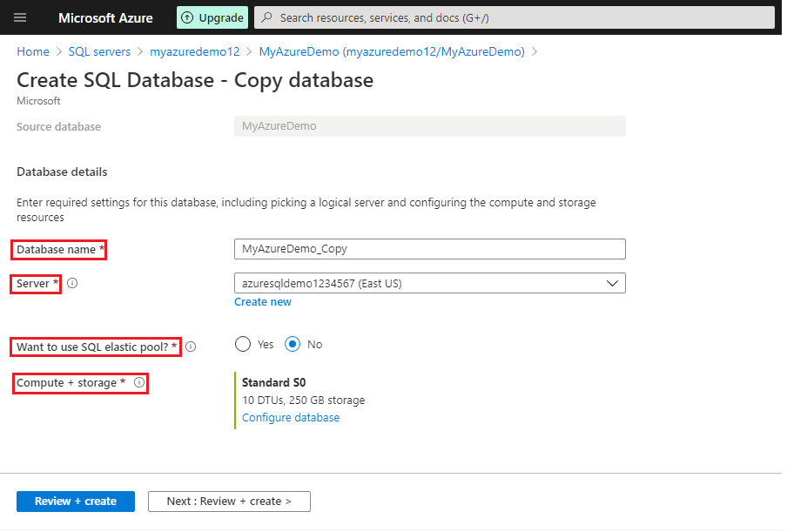Open the SQL servers breadcrumb
The image size is (787, 532).
pyautogui.click(x=99, y=52)
